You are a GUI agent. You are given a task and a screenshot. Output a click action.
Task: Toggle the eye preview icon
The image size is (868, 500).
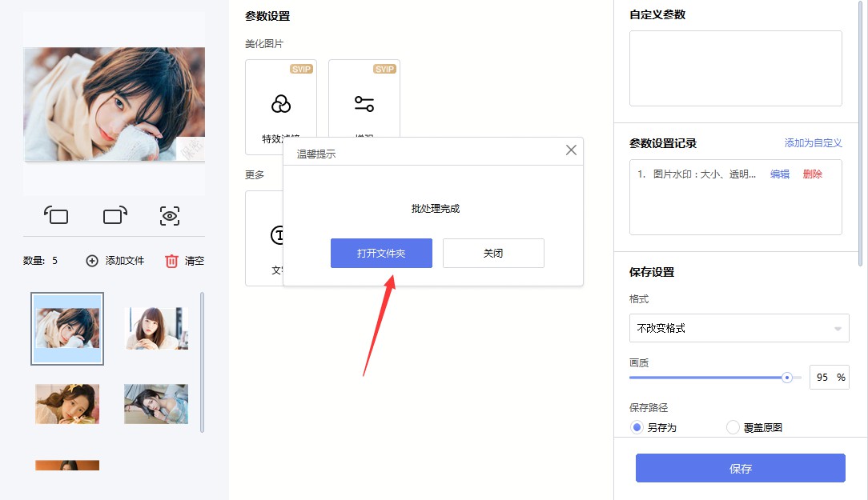[x=170, y=215]
